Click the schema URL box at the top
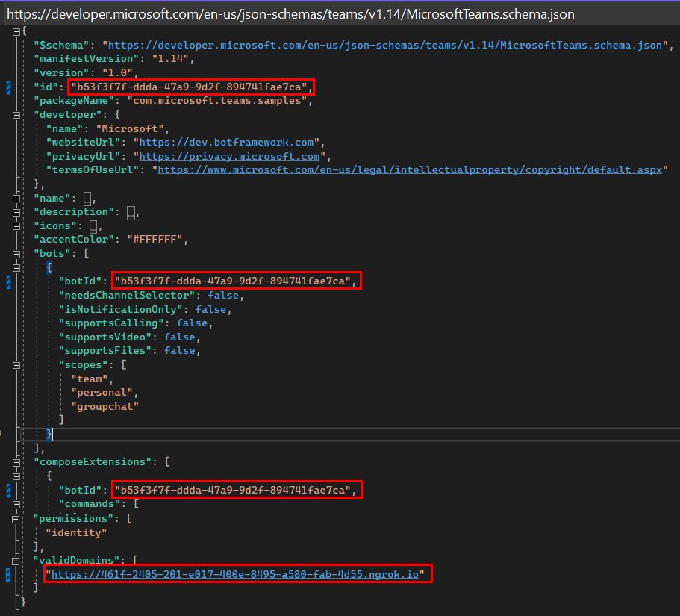 (x=340, y=14)
